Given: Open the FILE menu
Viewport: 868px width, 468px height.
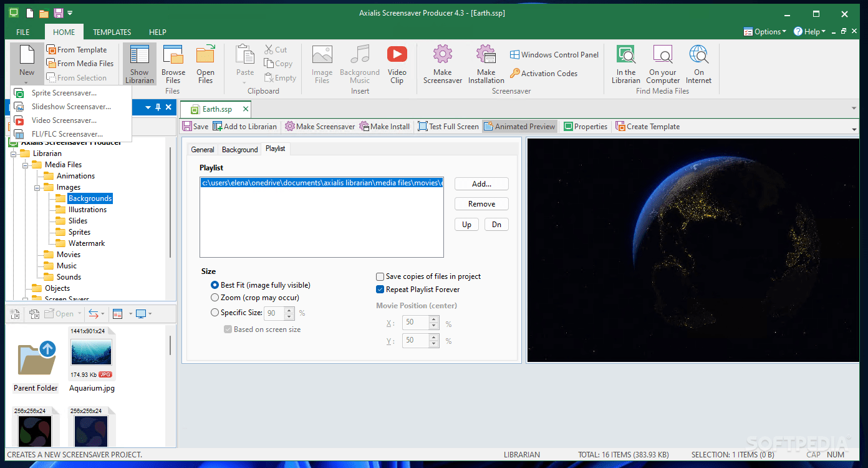Looking at the screenshot, I should click(x=23, y=32).
